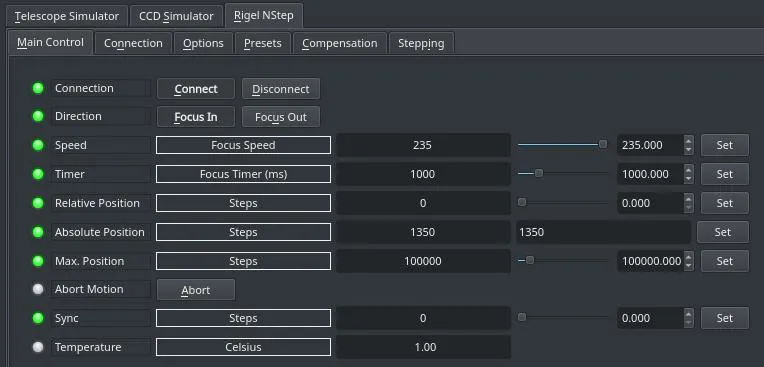Click the Max. Position status light
This screenshot has width=764, height=367.
[x=38, y=261]
